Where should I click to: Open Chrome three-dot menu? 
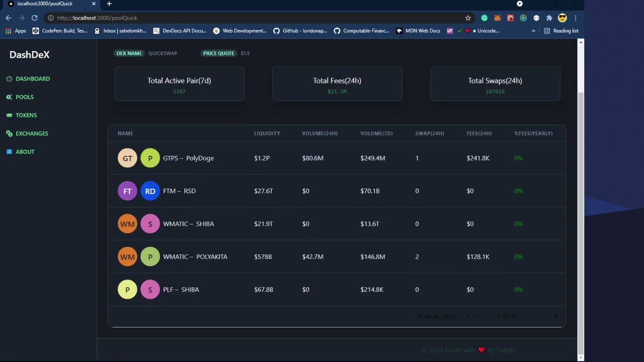click(576, 18)
